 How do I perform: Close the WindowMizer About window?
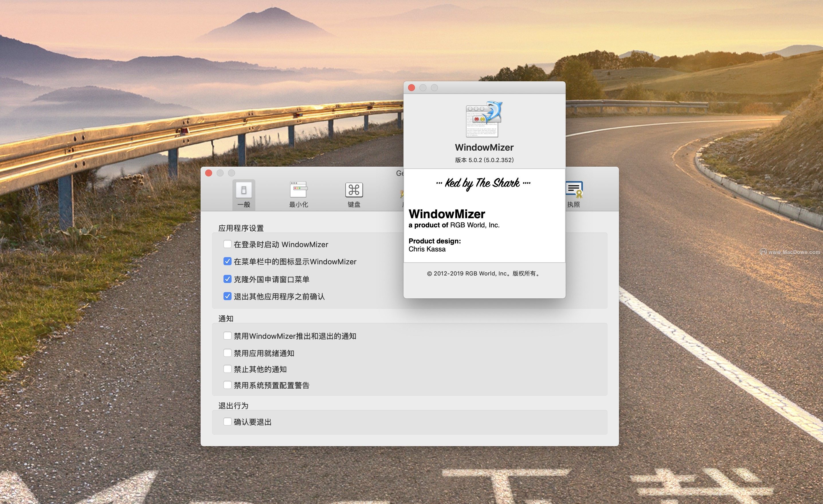click(x=411, y=87)
